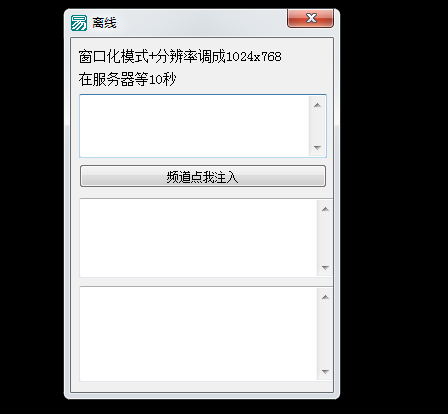The image size is (448, 414).
Task: Click the empty panel area below the bottom text box
Action: [202, 387]
